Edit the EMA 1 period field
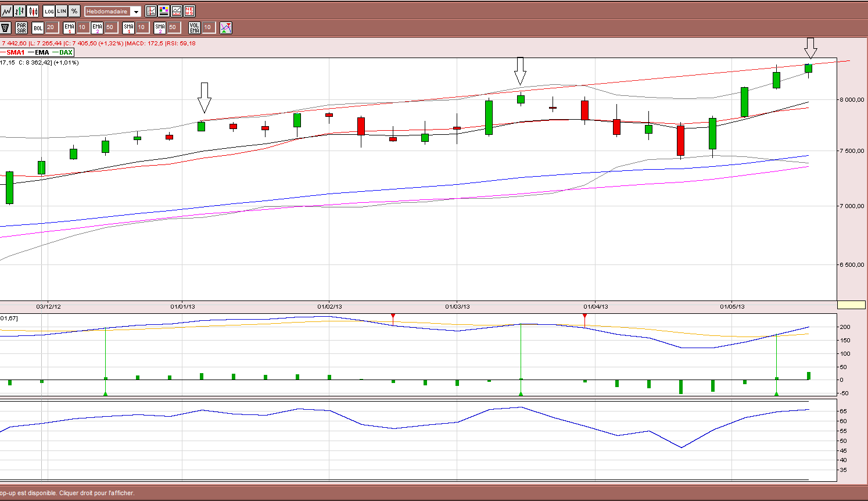Image resolution: width=868 pixels, height=501 pixels. coord(83,27)
